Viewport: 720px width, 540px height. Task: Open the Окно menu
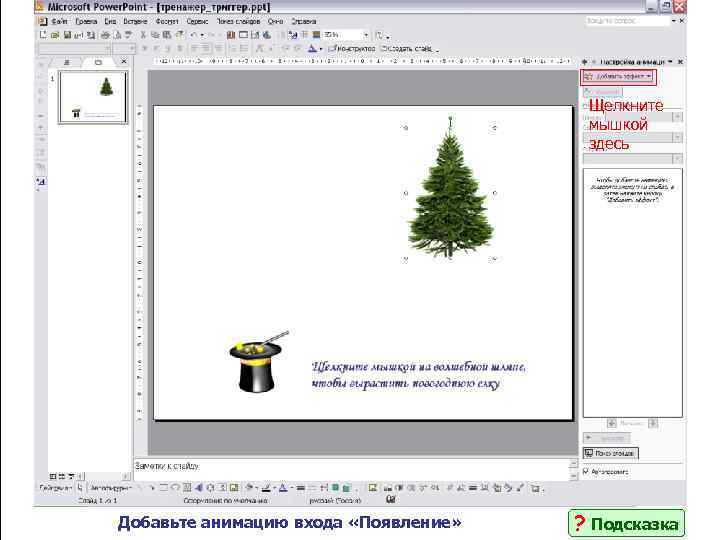point(276,21)
